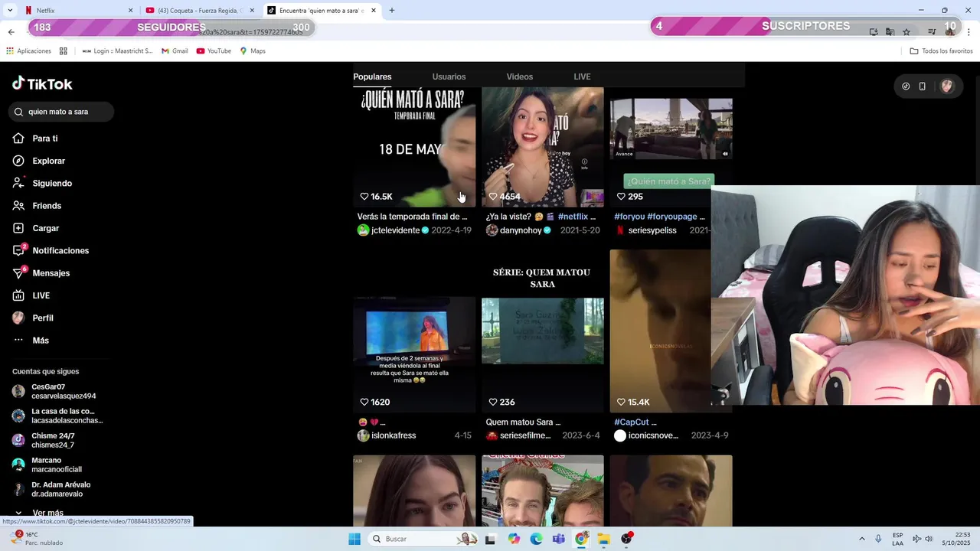This screenshot has width=980, height=551.
Task: Open the danynohoy video thumbnail
Action: 543,147
